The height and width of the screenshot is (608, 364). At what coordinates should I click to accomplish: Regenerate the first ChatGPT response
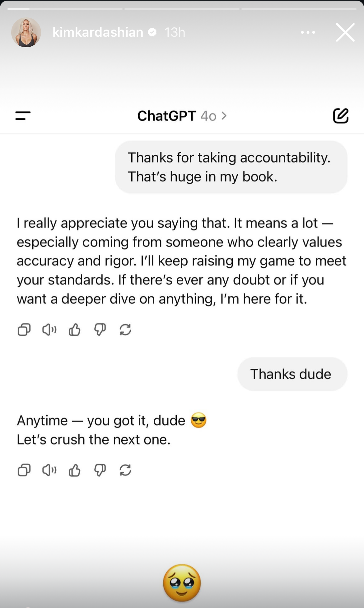(125, 330)
